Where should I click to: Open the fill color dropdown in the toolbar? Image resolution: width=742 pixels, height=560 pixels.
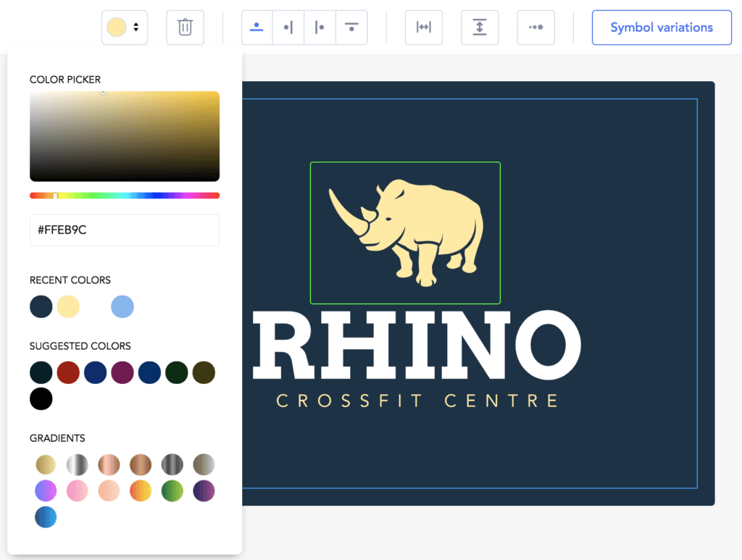pos(124,27)
